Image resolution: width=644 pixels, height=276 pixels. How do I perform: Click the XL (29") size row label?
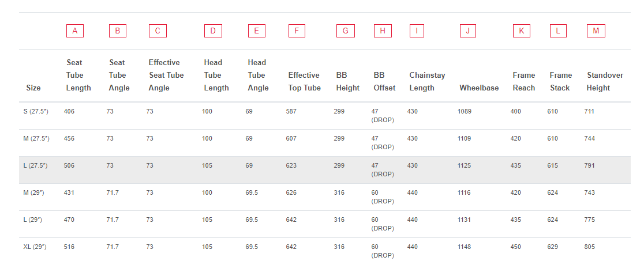(35, 247)
